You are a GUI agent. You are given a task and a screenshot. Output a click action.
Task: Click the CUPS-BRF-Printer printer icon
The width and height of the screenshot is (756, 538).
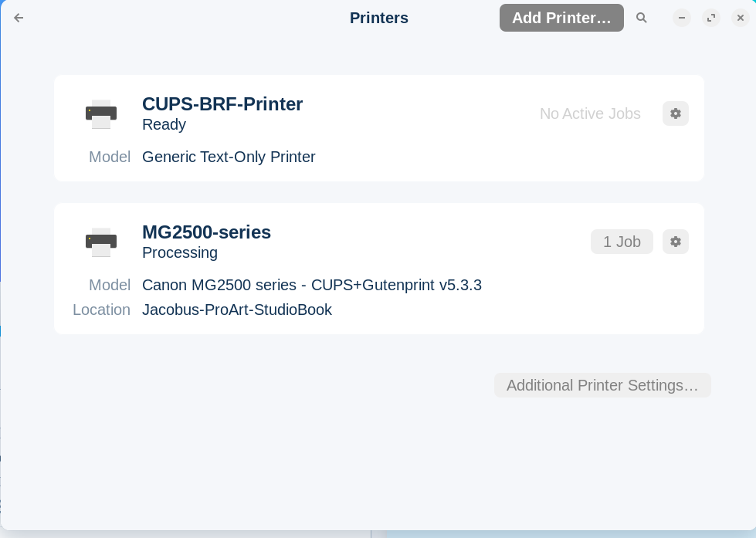pos(101,114)
